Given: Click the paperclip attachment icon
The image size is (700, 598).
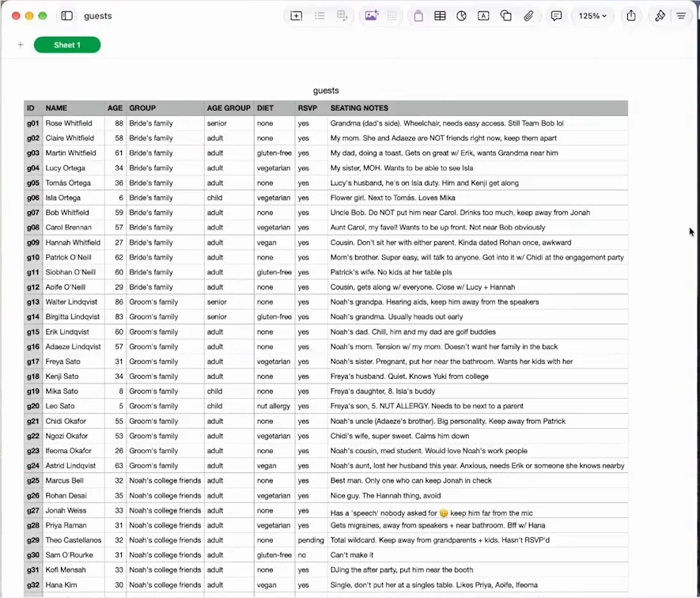Looking at the screenshot, I should (528, 16).
